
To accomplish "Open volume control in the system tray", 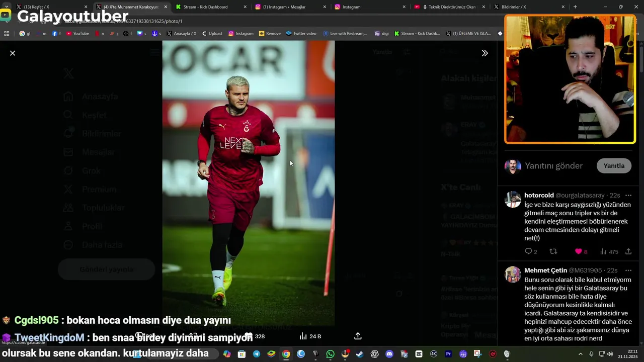I will 610,354.
